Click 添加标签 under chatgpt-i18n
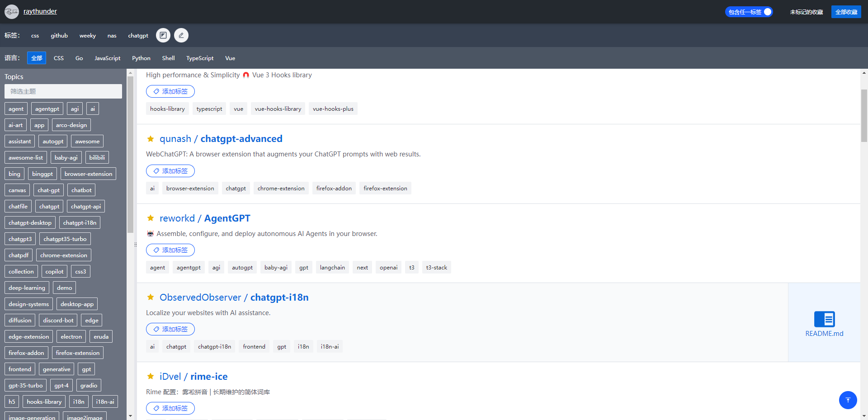The width and height of the screenshot is (868, 420). (x=170, y=329)
